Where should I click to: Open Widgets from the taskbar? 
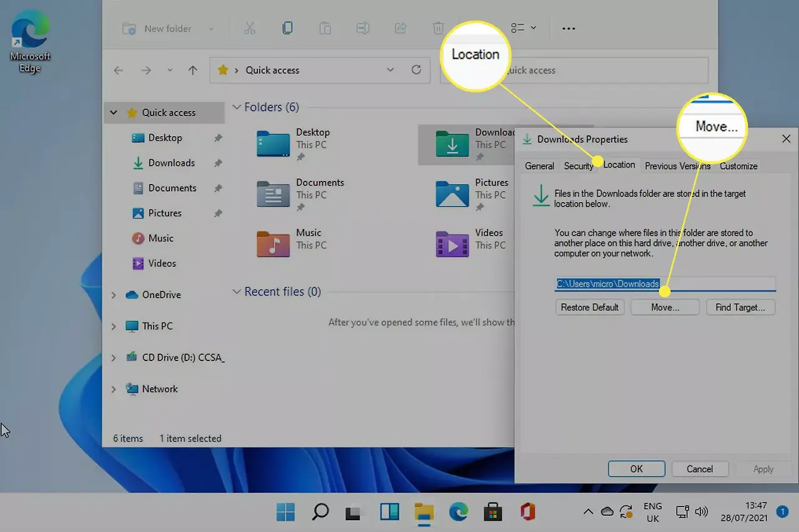click(x=390, y=512)
